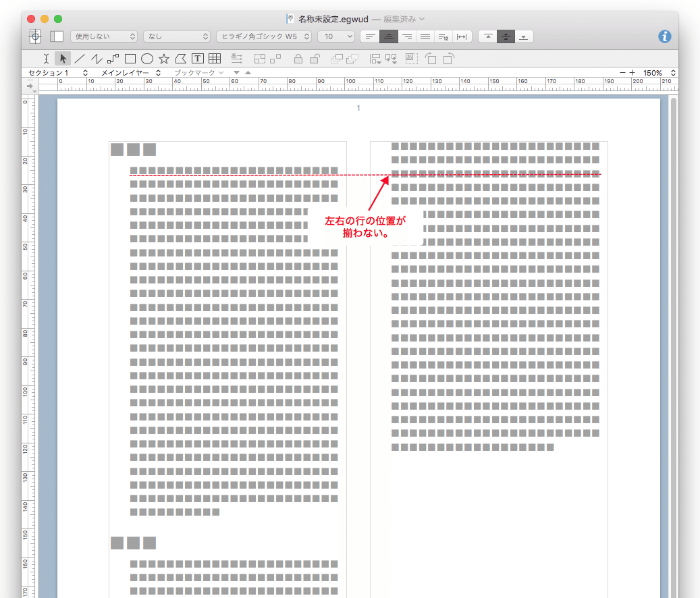Select the freeform polygon shape tool

click(x=180, y=59)
